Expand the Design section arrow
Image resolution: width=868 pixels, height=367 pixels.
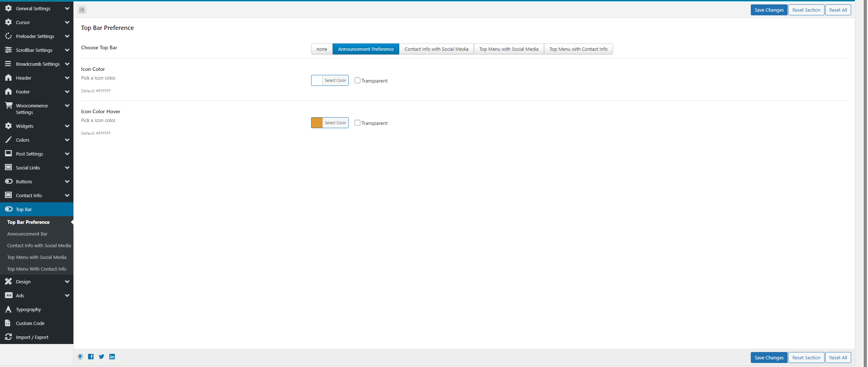click(67, 282)
